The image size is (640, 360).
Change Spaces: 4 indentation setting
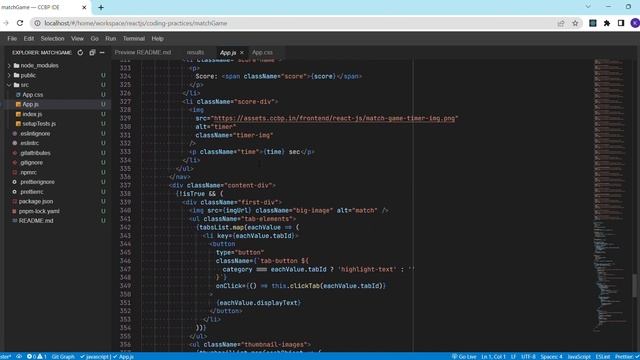point(551,356)
